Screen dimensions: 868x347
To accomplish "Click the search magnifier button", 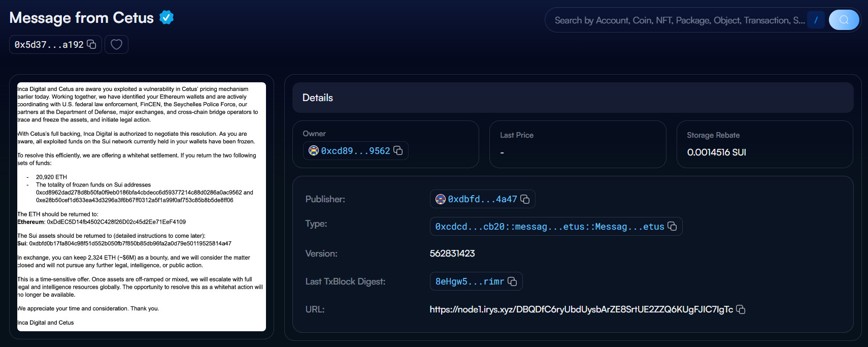I will point(844,20).
